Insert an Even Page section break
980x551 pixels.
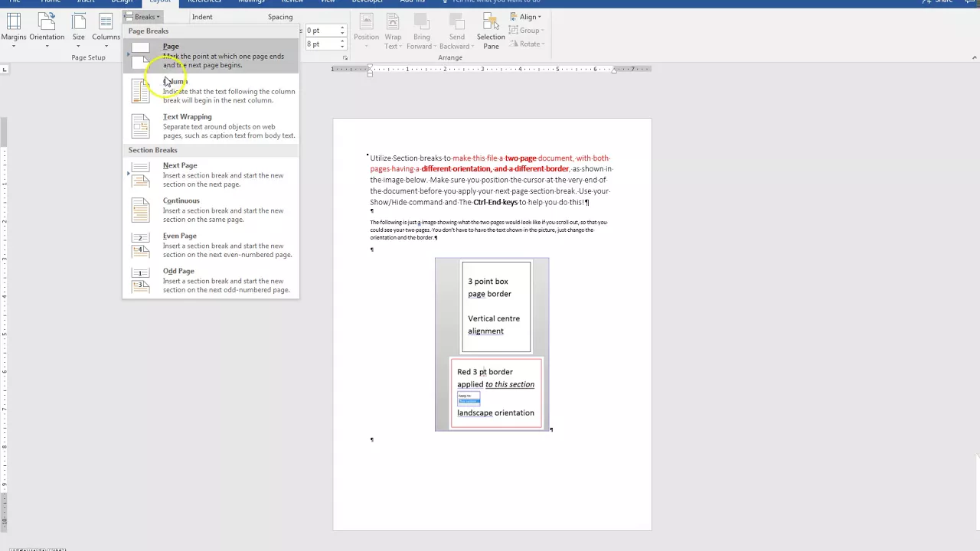tap(211, 246)
